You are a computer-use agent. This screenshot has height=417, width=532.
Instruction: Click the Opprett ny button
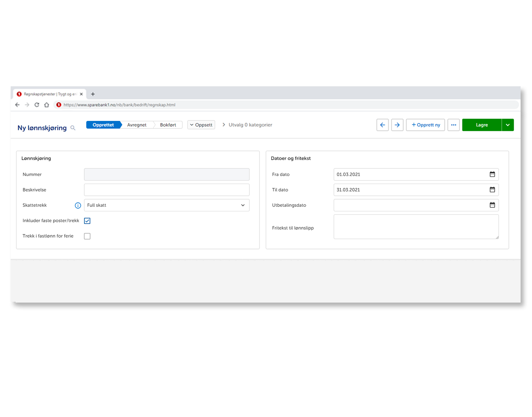point(426,125)
